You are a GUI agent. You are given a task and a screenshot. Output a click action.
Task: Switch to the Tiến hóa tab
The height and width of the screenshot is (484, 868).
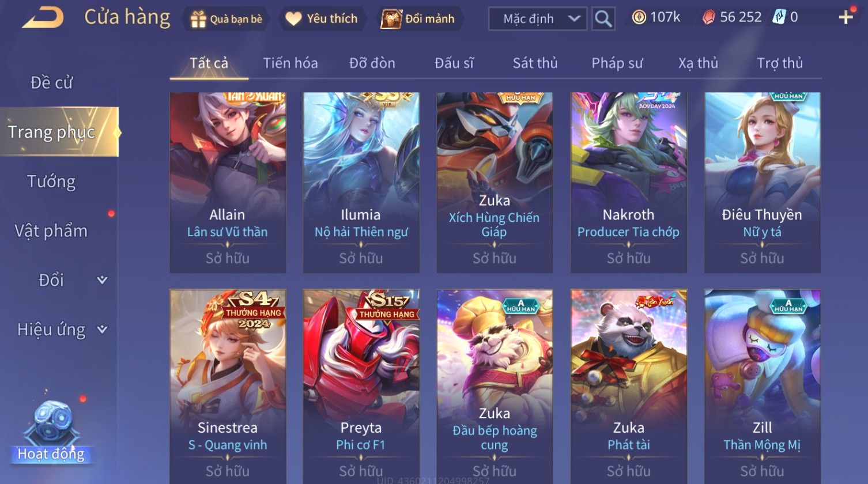click(290, 63)
